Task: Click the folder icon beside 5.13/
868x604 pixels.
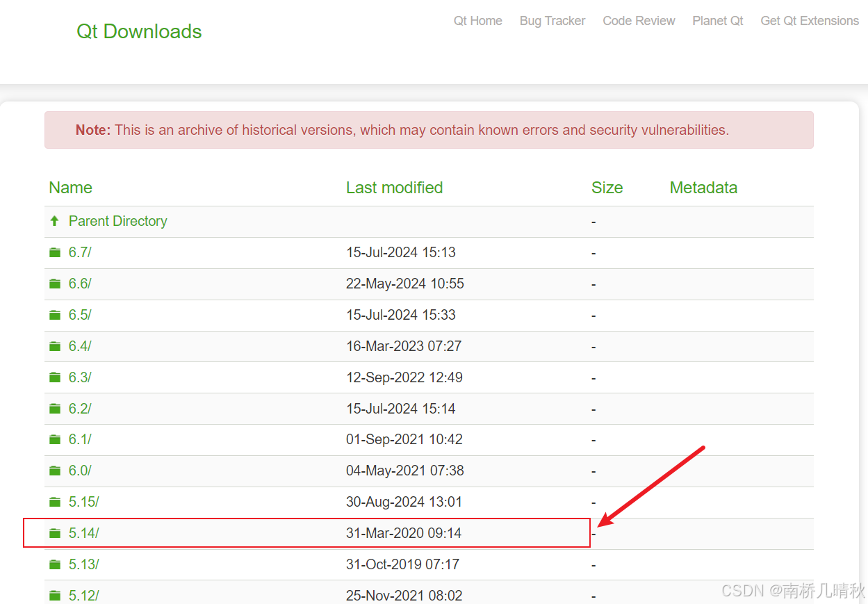Action: tap(55, 564)
